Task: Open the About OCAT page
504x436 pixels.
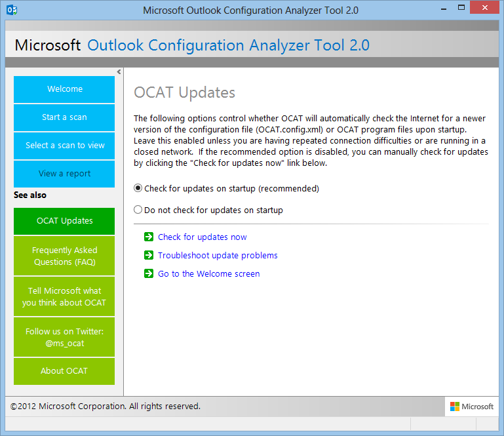Action: click(x=64, y=371)
